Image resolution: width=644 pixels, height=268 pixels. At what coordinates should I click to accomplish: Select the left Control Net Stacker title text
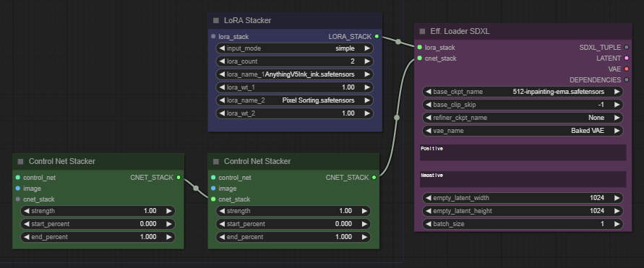point(62,162)
